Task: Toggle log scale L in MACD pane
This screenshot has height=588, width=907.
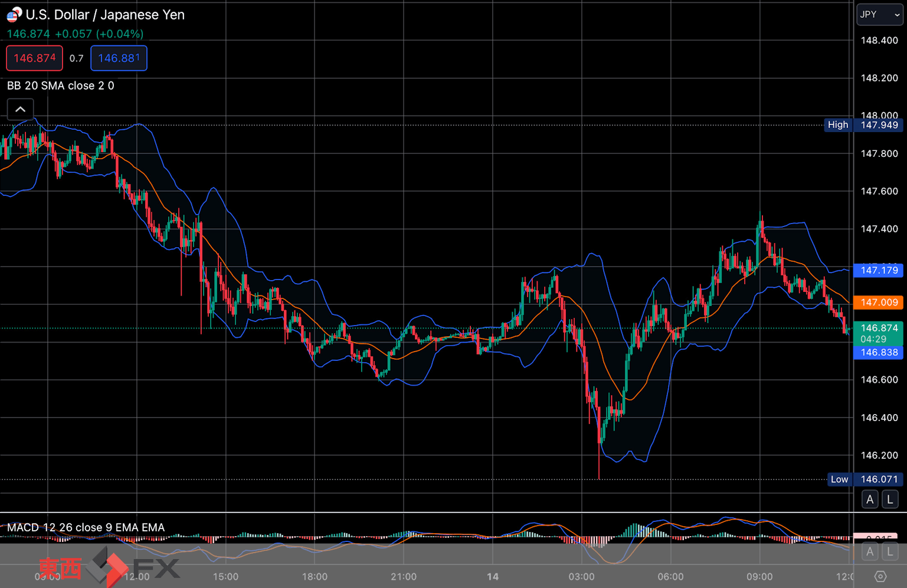Action: coord(890,552)
